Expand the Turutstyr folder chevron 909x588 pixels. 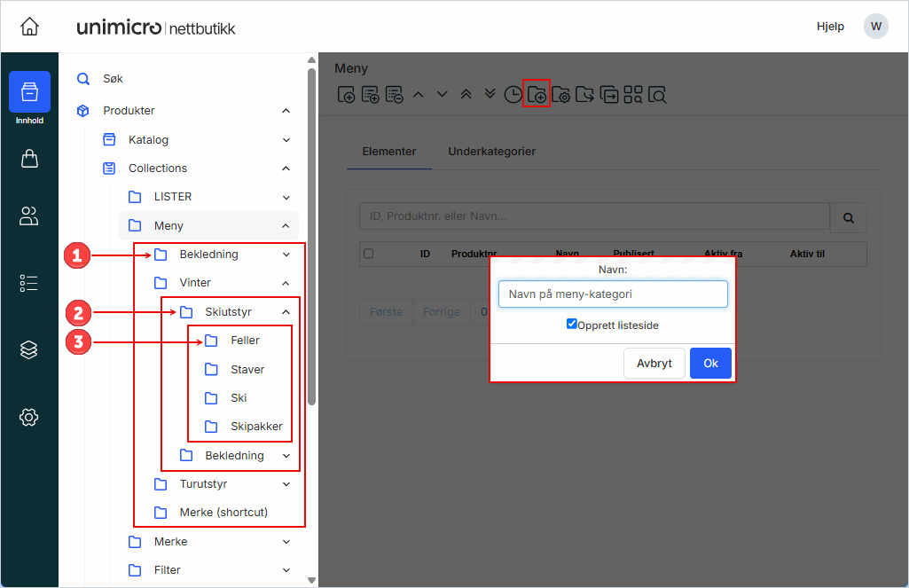[x=286, y=484]
